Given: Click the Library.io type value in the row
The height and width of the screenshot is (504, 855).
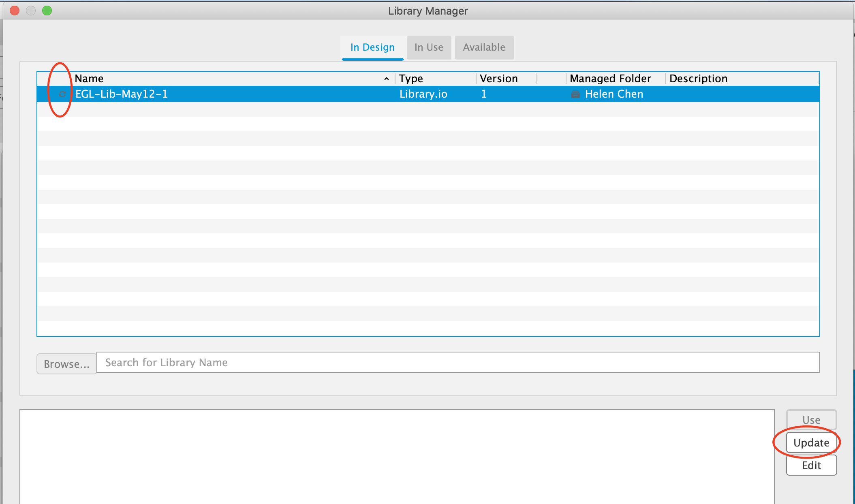Looking at the screenshot, I should pos(423,94).
